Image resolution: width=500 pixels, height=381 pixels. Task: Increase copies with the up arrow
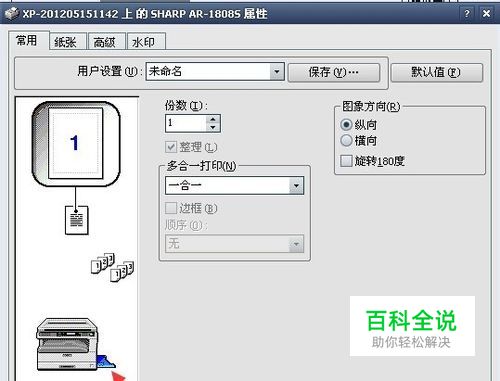(213, 119)
